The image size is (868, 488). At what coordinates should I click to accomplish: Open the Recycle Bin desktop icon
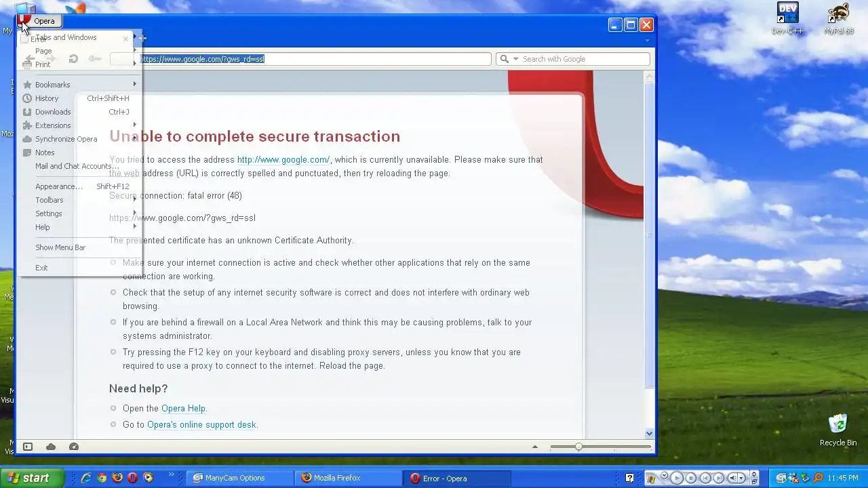tap(838, 430)
